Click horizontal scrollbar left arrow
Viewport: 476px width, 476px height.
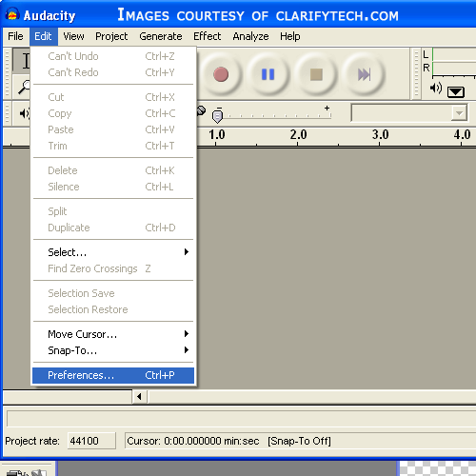point(139,396)
